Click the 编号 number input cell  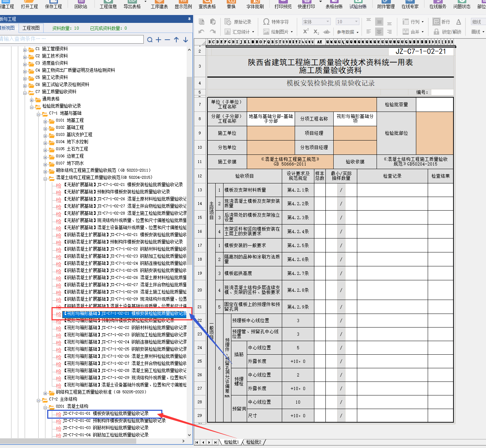(x=442, y=92)
